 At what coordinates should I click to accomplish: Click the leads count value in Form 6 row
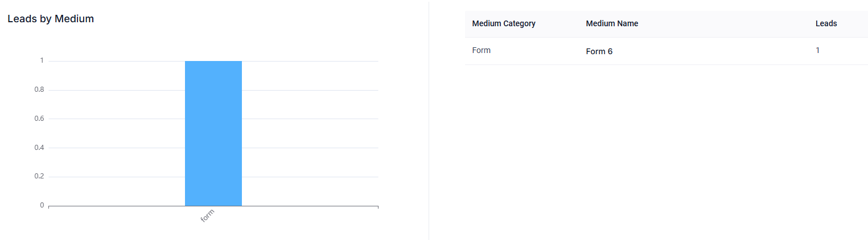coord(817,50)
